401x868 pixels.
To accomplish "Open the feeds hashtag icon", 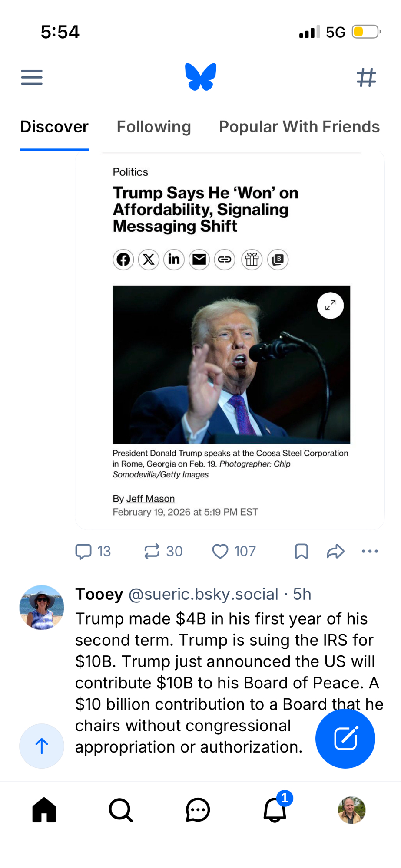I will 366,77.
